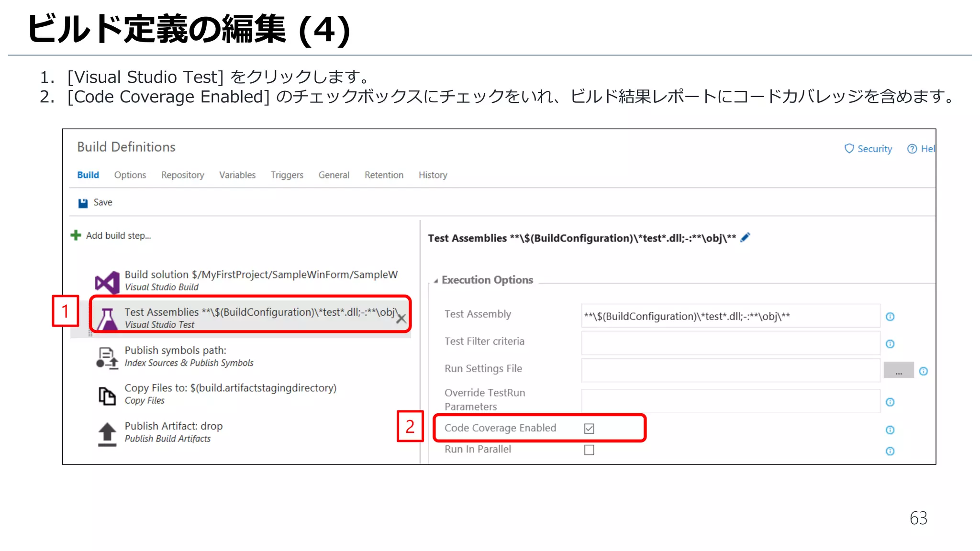980x551 pixels.
Task: Click the info icon beside Code Coverage Enabled
Action: [890, 430]
